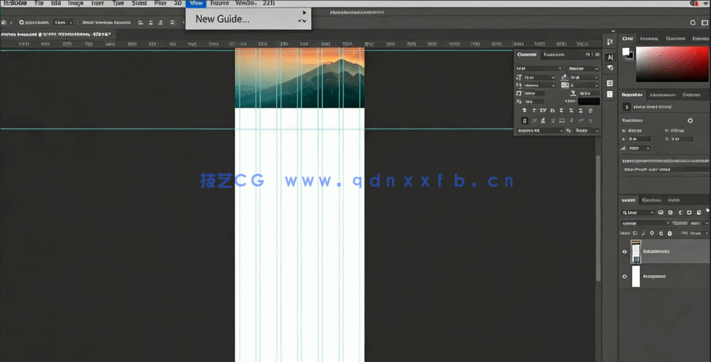Screen dimensions: 711x362
Task: Click the pixel layer filter icon
Action: click(661, 212)
